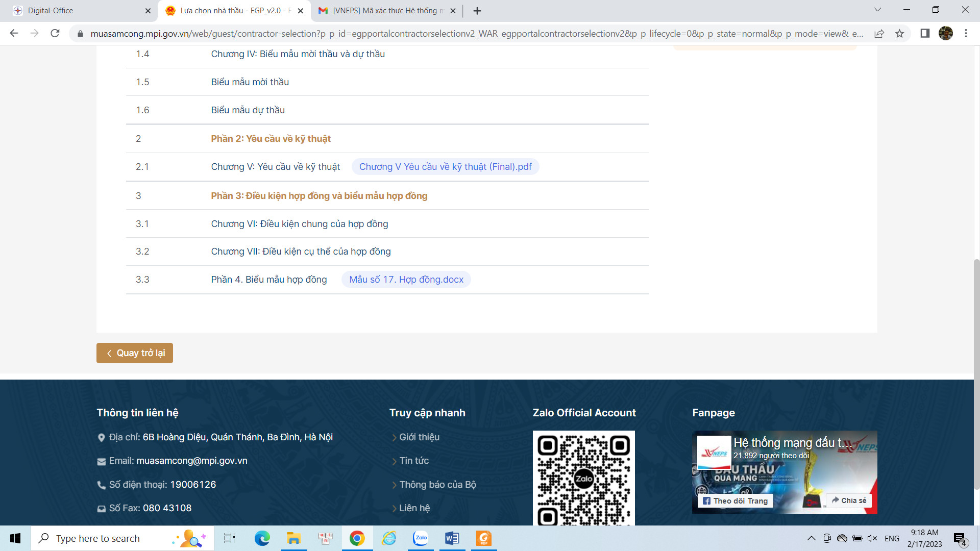Open the Thông báo của Bộ link
The width and height of the screenshot is (980, 551).
tap(437, 485)
